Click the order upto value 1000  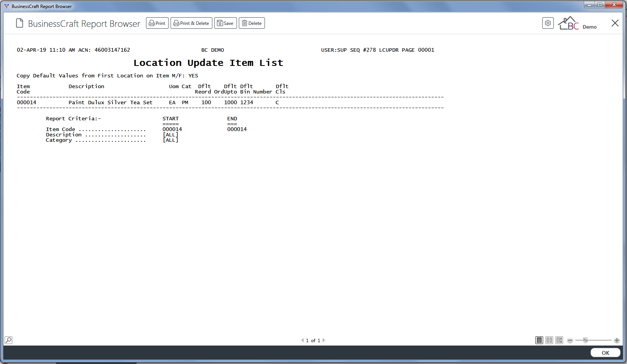[230, 102]
